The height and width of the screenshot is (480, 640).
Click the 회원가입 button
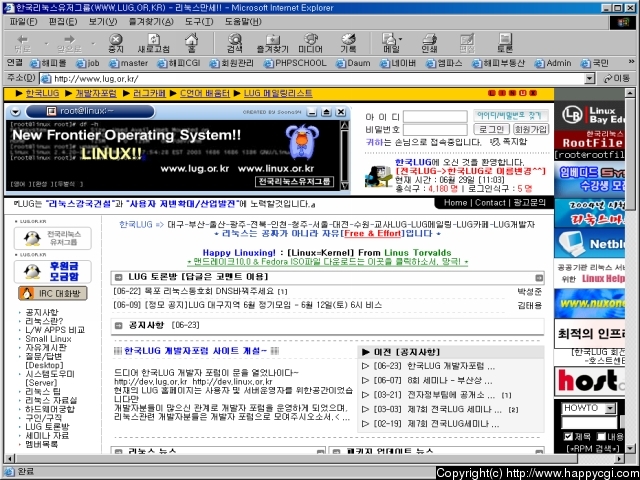coord(531,129)
